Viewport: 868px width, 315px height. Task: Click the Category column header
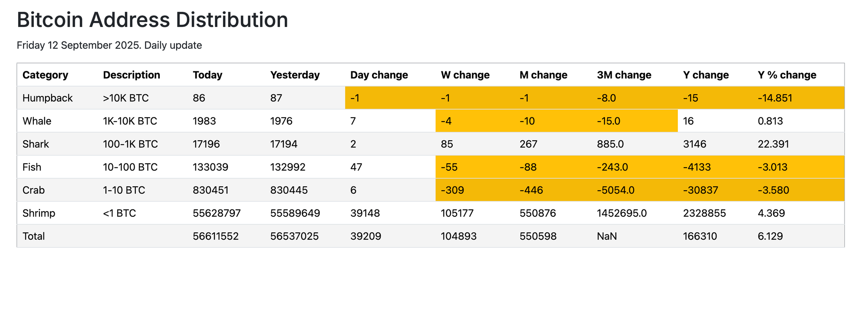[45, 75]
